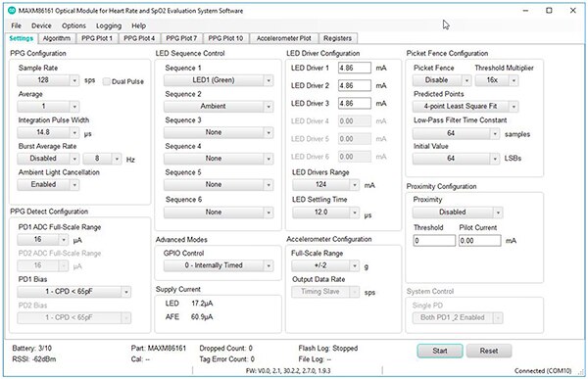The image size is (588, 379).
Task: Open Low-Pass Filter Time Constant dropdown
Action: 456,133
